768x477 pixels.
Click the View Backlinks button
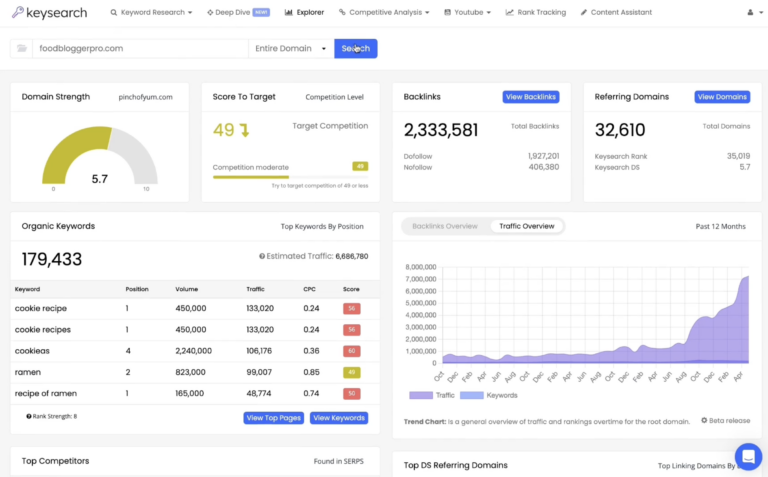tap(530, 97)
